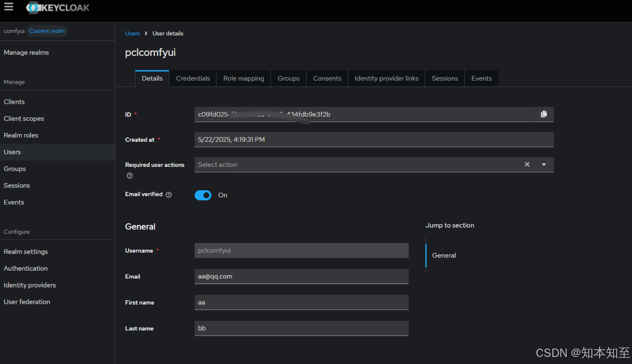Switch to the Details tab
The height and width of the screenshot is (364, 632).
152,78
